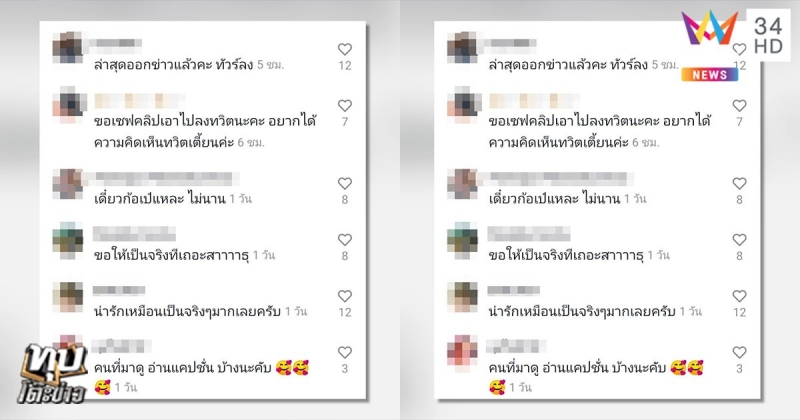The height and width of the screenshot is (420, 800).
Task: Tap heart beside "เดี๋ยวก้อเป่แหละ" in left panel
Action: coord(345,183)
